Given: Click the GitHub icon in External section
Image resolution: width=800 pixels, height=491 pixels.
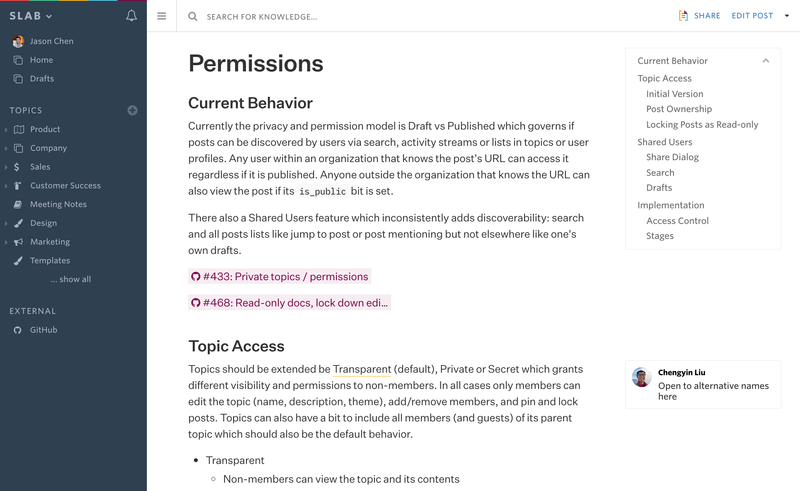Looking at the screenshot, I should [x=18, y=330].
